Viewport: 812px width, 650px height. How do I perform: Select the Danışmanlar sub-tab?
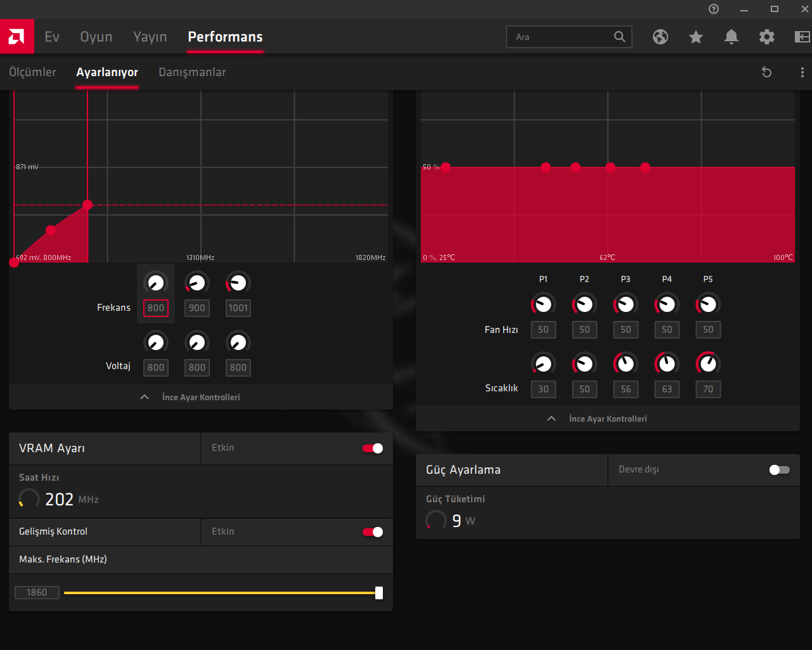point(192,72)
